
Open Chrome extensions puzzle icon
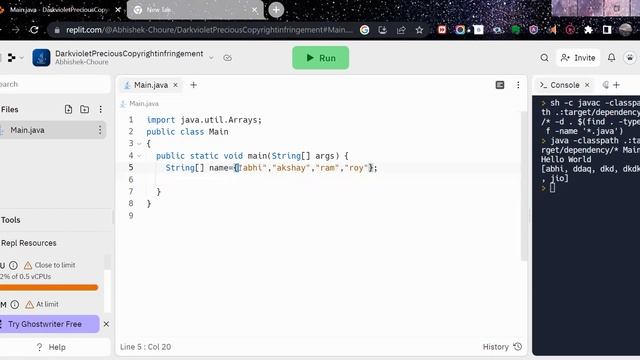point(588,30)
